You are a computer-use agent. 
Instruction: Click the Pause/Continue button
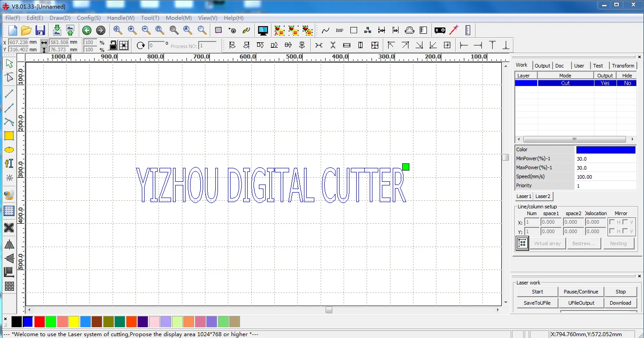point(581,292)
